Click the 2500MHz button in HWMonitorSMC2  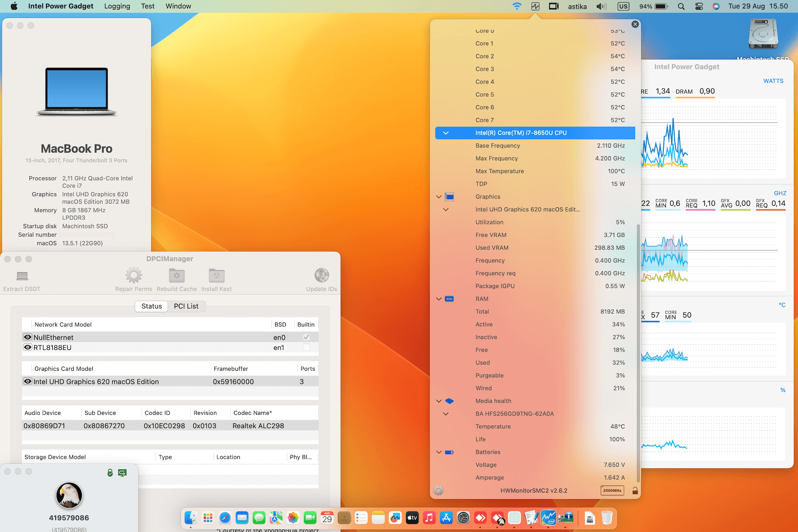pos(612,490)
